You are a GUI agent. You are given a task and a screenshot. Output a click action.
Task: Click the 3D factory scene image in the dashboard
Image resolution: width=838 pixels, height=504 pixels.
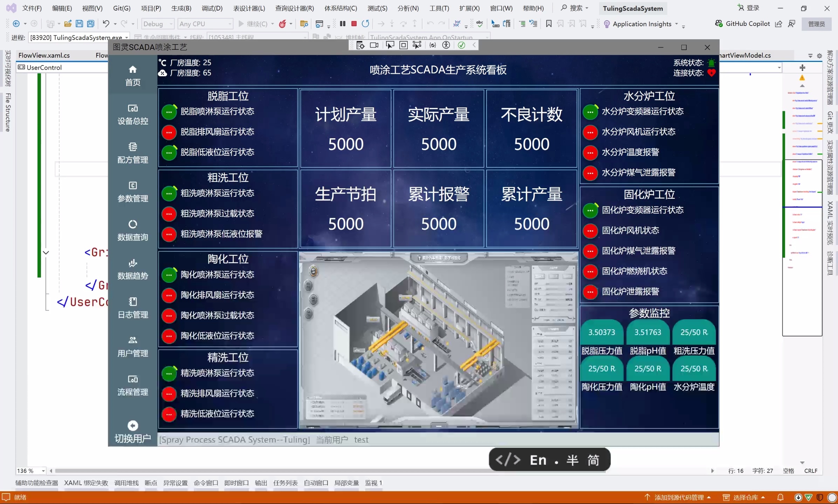point(438,339)
